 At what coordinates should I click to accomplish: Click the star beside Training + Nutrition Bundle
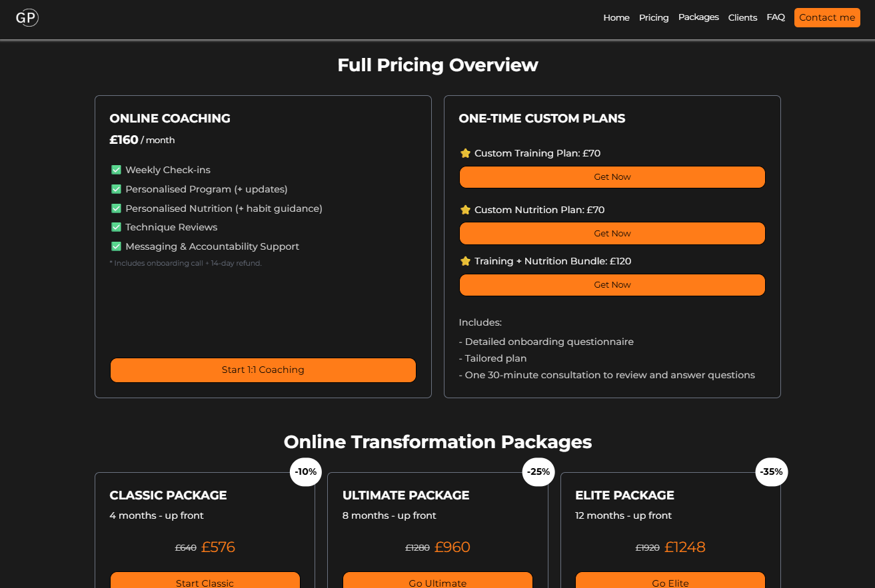pos(465,261)
